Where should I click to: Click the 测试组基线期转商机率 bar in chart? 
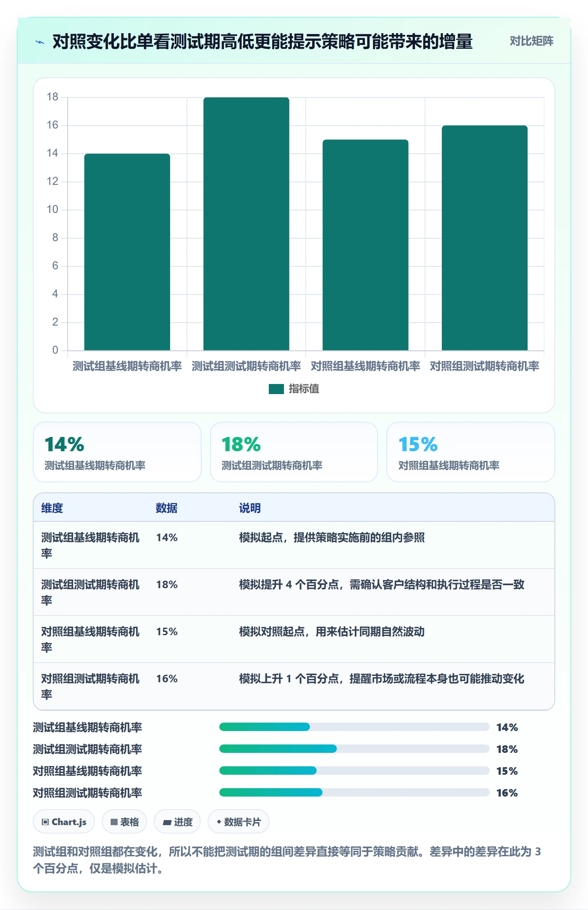127,252
